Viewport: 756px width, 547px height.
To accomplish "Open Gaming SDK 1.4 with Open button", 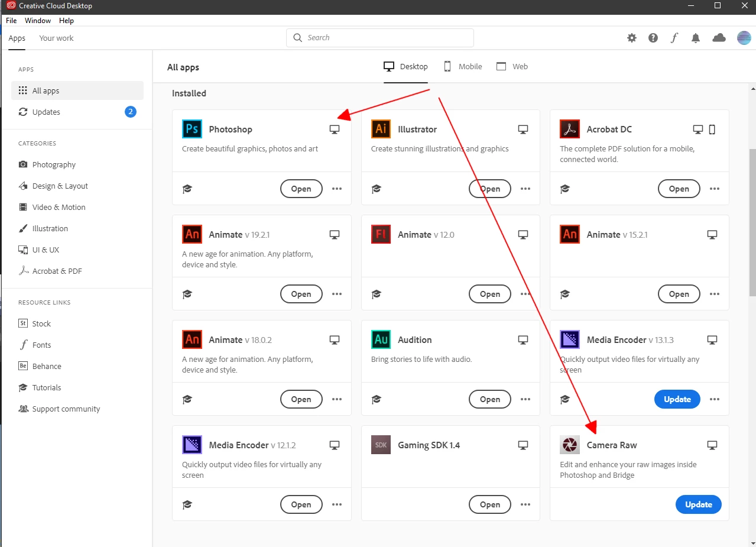I will click(490, 504).
